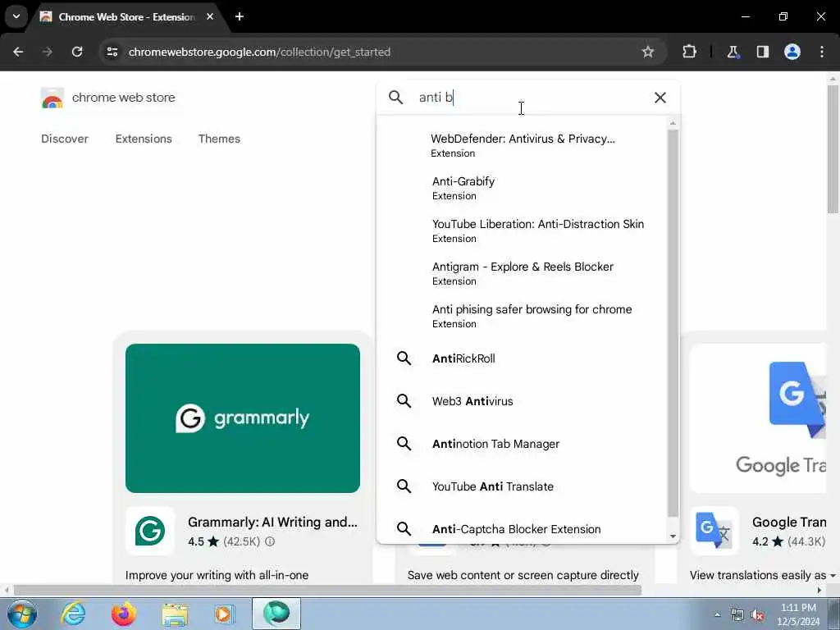Image resolution: width=840 pixels, height=630 pixels.
Task: Choose the Web3 Antivirus search suggestion
Action: [523, 401]
